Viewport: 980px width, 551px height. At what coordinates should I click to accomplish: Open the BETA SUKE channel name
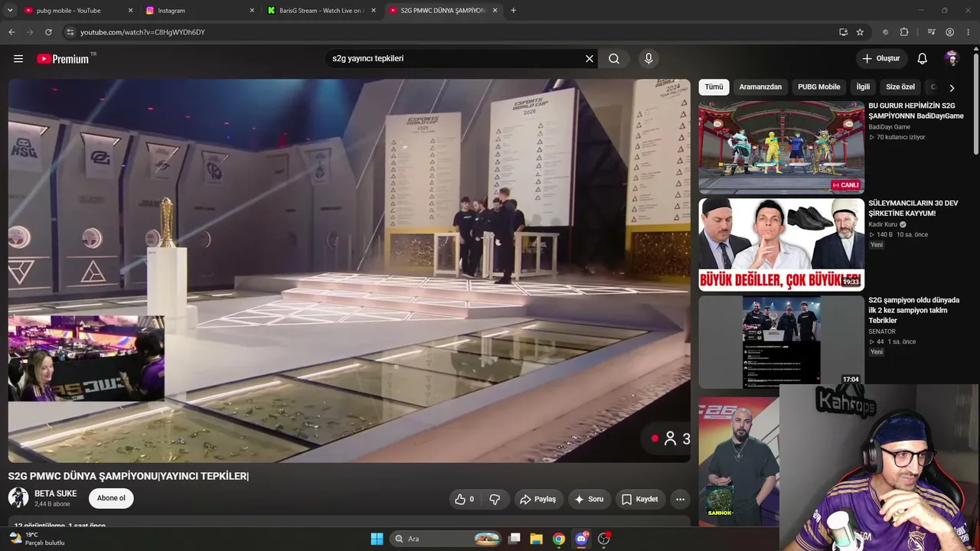point(56,494)
